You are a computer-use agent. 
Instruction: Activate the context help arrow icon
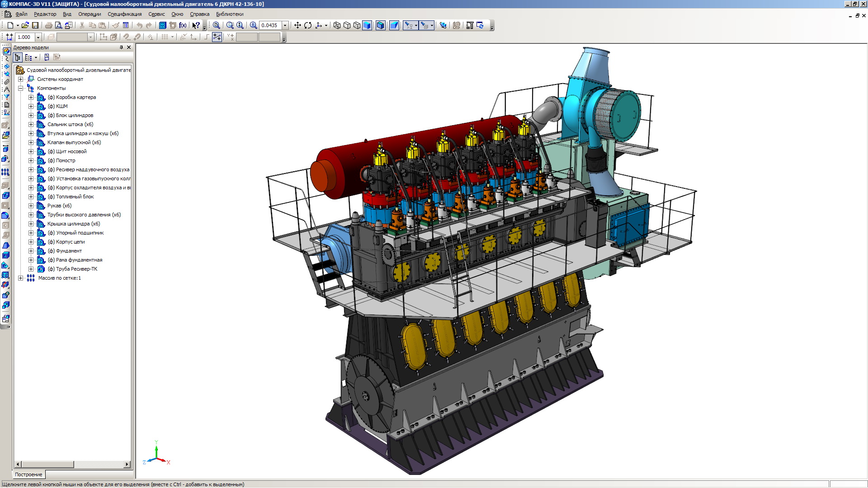(x=196, y=25)
